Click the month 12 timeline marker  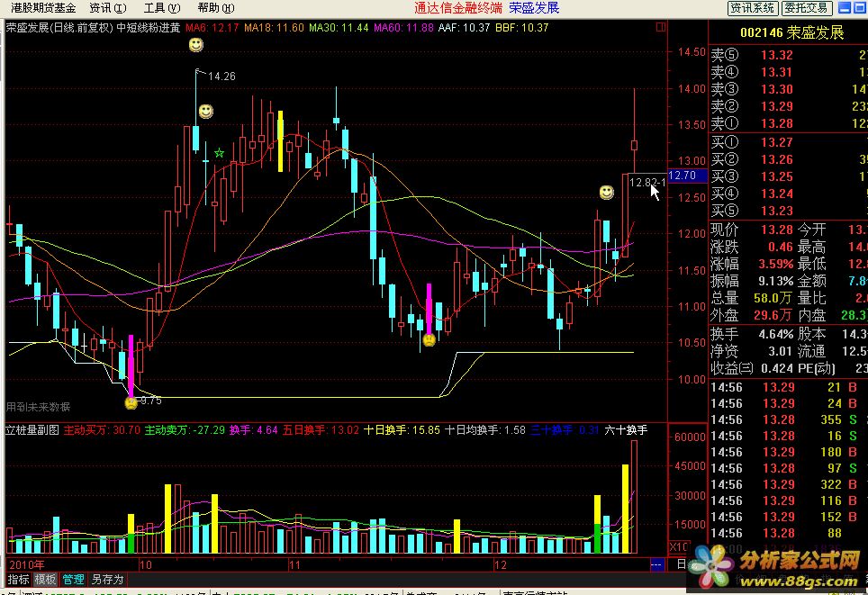(x=500, y=564)
